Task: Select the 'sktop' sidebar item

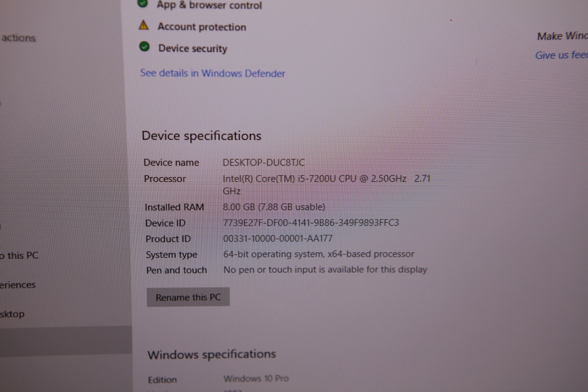Action: click(12, 314)
